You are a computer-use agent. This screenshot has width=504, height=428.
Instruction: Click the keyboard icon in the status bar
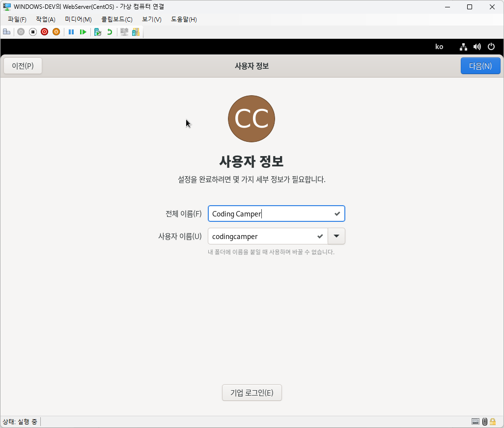pyautogui.click(x=475, y=421)
